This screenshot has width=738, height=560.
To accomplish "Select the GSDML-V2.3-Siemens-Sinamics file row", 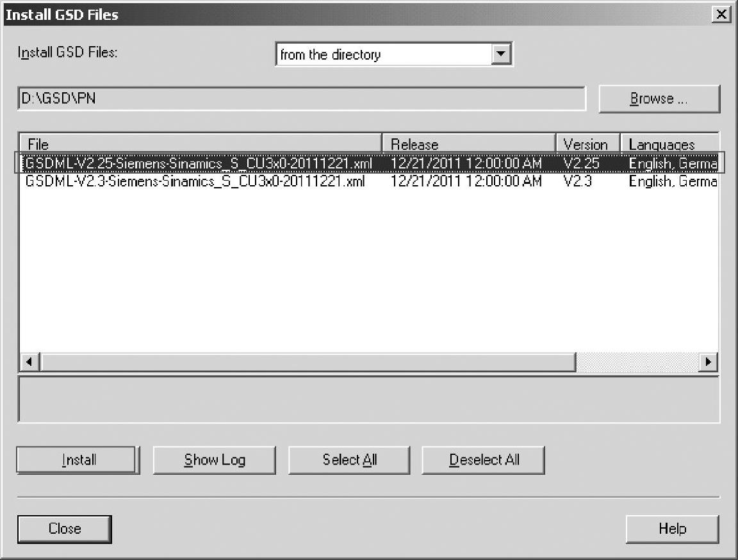I will pyautogui.click(x=369, y=181).
